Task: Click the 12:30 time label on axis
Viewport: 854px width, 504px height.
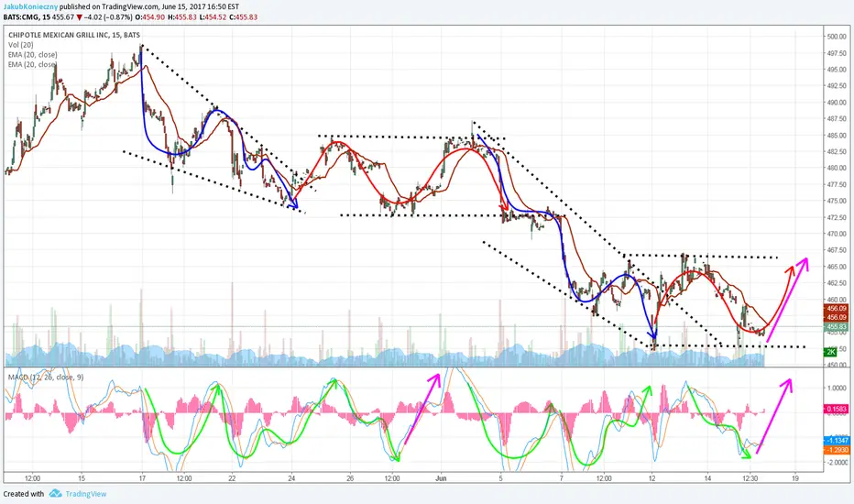Action: [x=750, y=478]
